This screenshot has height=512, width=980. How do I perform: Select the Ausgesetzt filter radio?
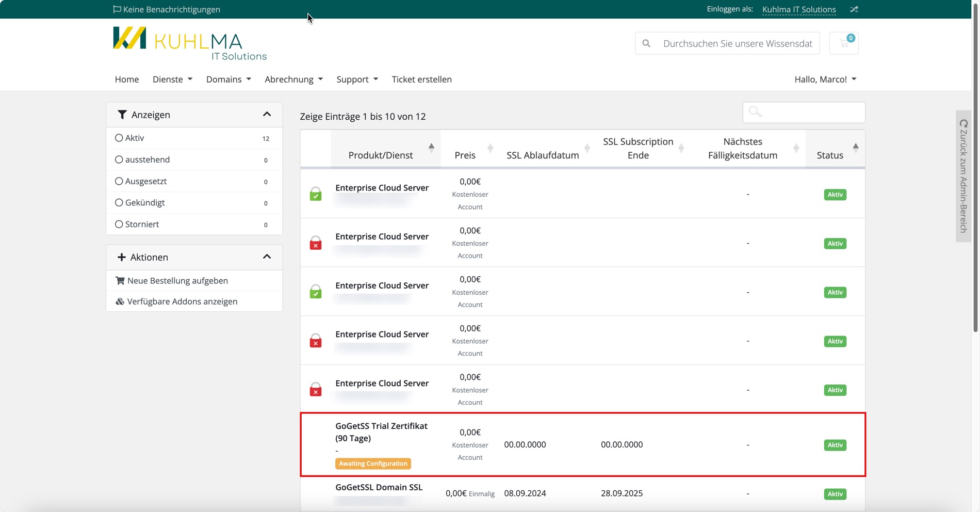click(119, 181)
